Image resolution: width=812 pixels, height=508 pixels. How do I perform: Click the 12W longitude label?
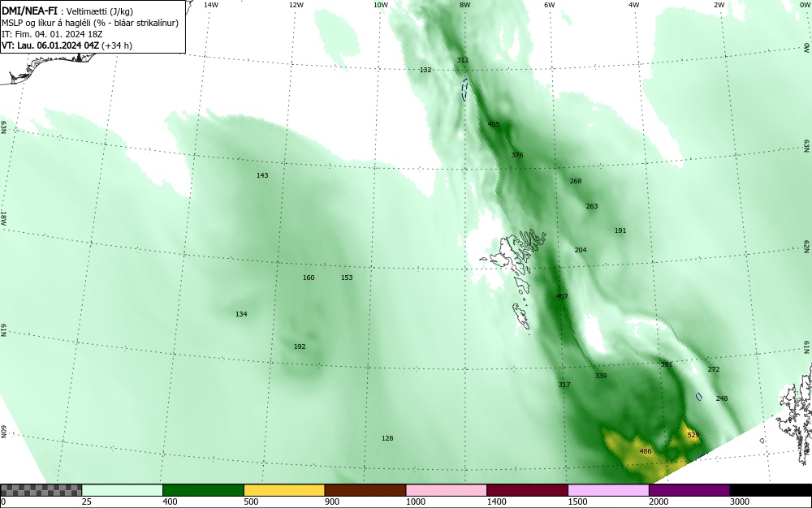pos(296,5)
